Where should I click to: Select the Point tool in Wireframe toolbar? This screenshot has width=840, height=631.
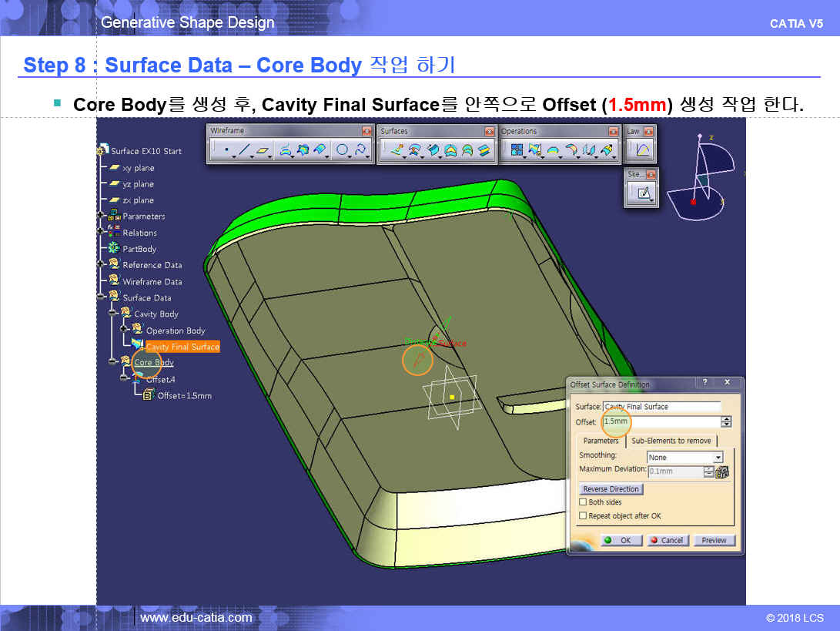click(x=226, y=150)
